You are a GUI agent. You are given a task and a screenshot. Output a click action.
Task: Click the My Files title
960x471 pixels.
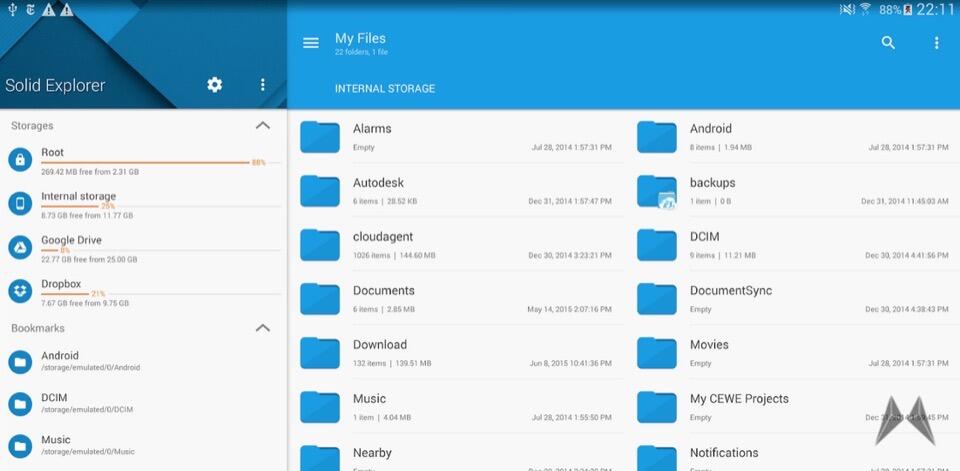(360, 38)
